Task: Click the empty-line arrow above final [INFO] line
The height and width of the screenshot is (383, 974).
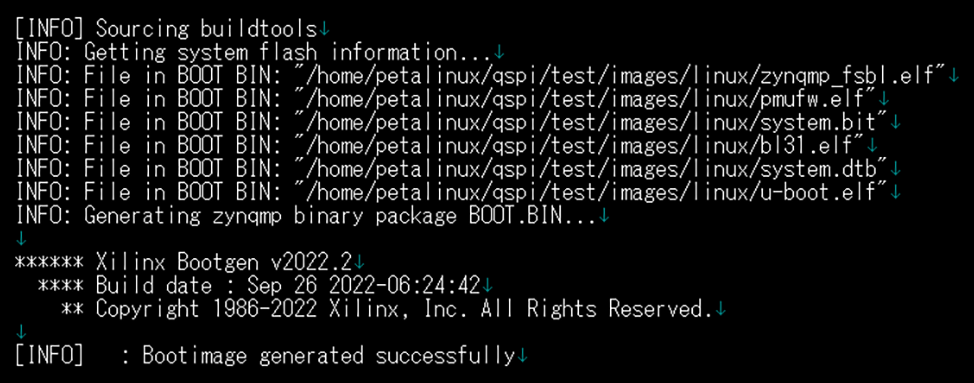Action: coord(22,333)
